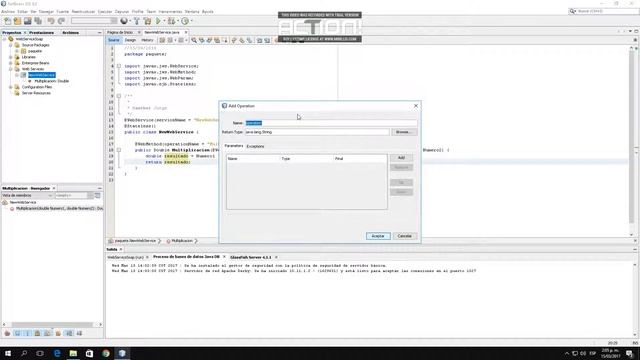The width and height of the screenshot is (640, 360).
Task: Click the Profile Project clock icon
Action: click(x=185, y=21)
